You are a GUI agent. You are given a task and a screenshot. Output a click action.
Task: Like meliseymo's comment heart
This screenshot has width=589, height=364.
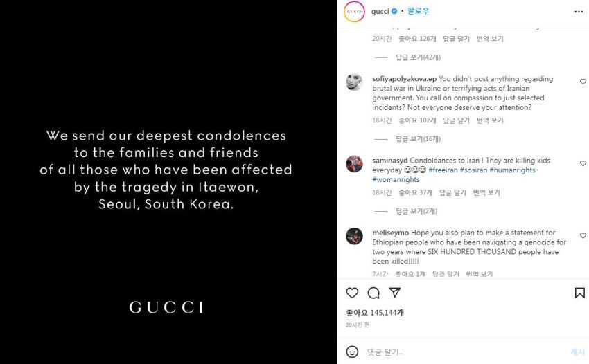pyautogui.click(x=583, y=236)
